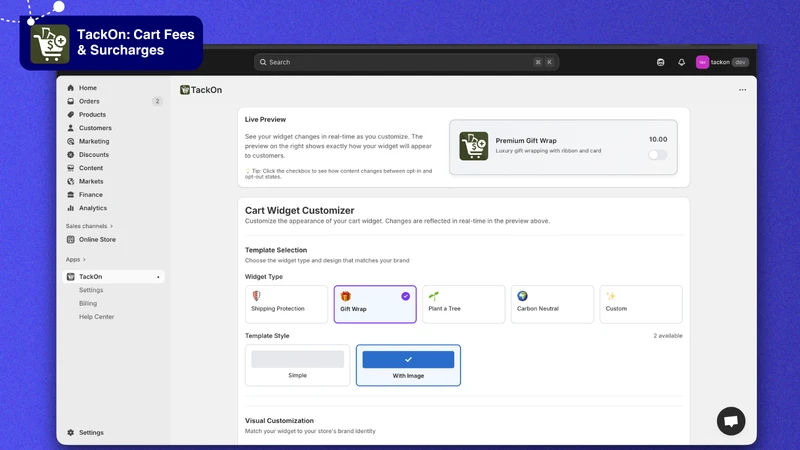This screenshot has width=800, height=450.
Task: Click the Customers person icon
Action: (x=70, y=128)
